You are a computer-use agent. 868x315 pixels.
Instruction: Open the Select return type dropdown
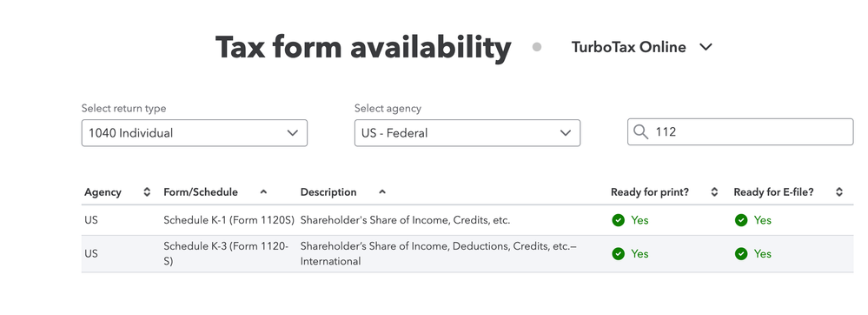pos(195,133)
